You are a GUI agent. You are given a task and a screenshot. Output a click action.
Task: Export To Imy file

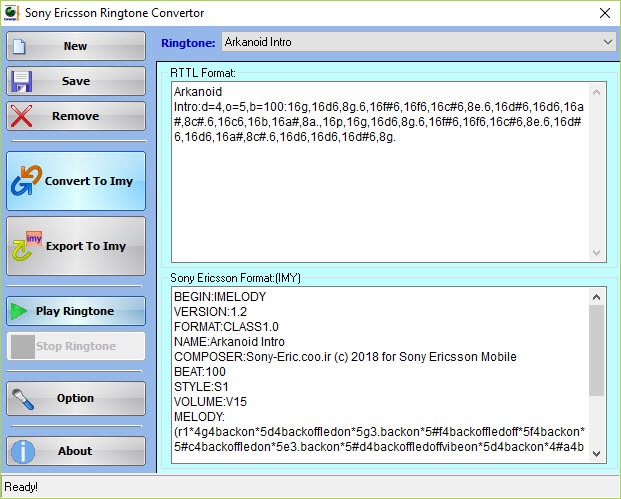[x=76, y=246]
